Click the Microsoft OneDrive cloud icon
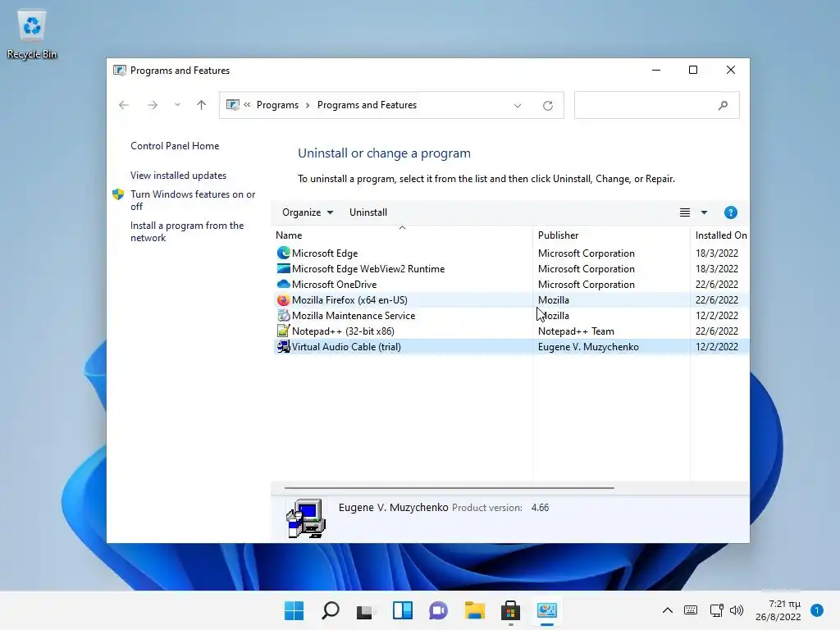 (283, 284)
